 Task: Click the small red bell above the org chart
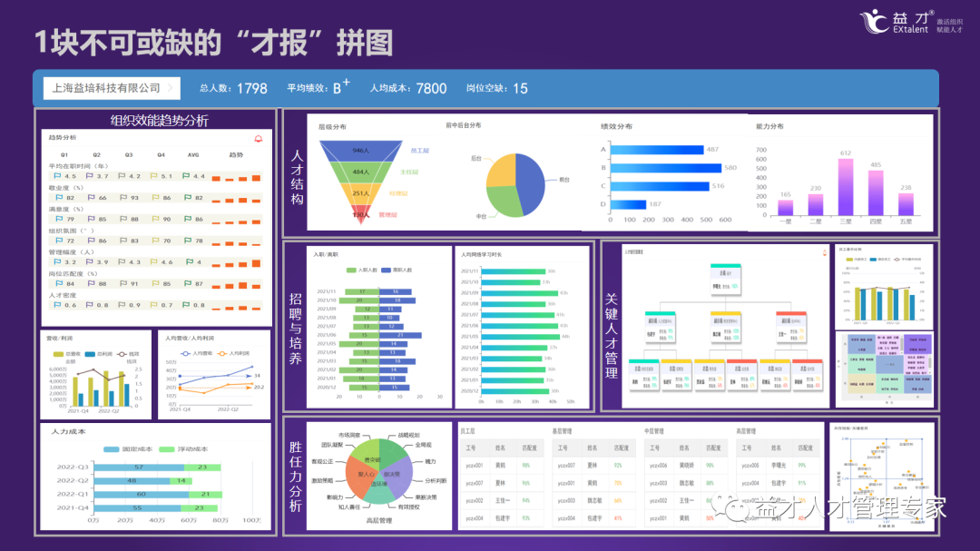(824, 252)
